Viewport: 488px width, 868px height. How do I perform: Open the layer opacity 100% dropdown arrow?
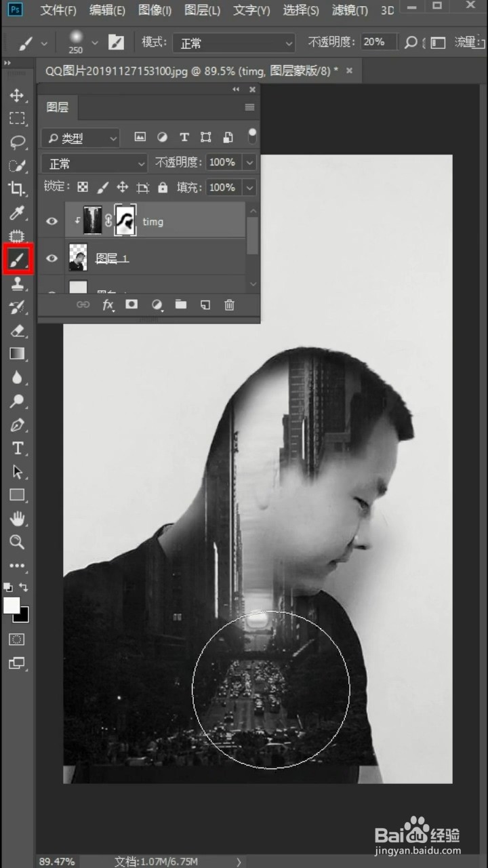pyautogui.click(x=249, y=163)
